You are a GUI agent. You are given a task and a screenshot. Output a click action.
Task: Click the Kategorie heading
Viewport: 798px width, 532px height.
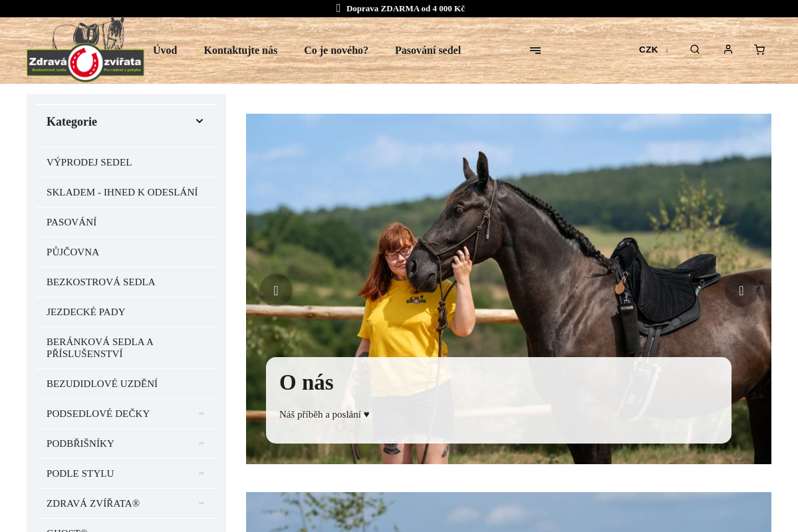tap(72, 122)
